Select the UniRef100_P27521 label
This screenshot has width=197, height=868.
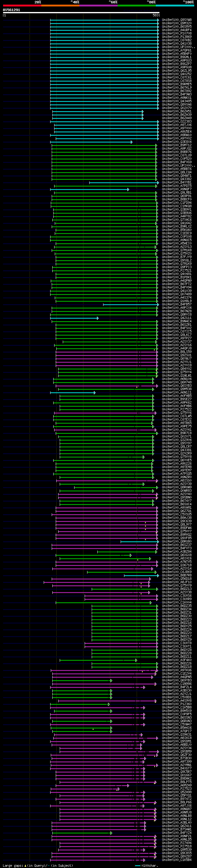coord(177,270)
